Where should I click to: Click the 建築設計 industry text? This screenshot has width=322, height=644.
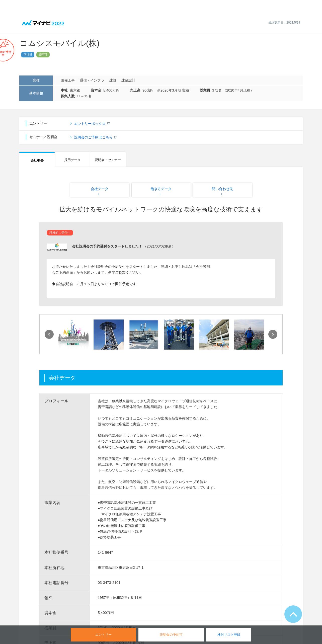point(128,80)
